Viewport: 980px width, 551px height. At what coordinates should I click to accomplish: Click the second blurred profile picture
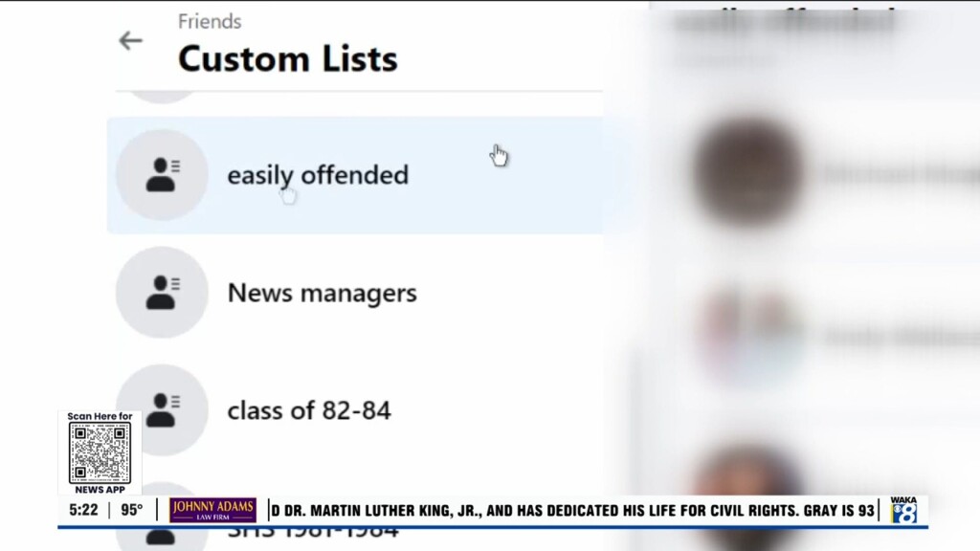[747, 335]
